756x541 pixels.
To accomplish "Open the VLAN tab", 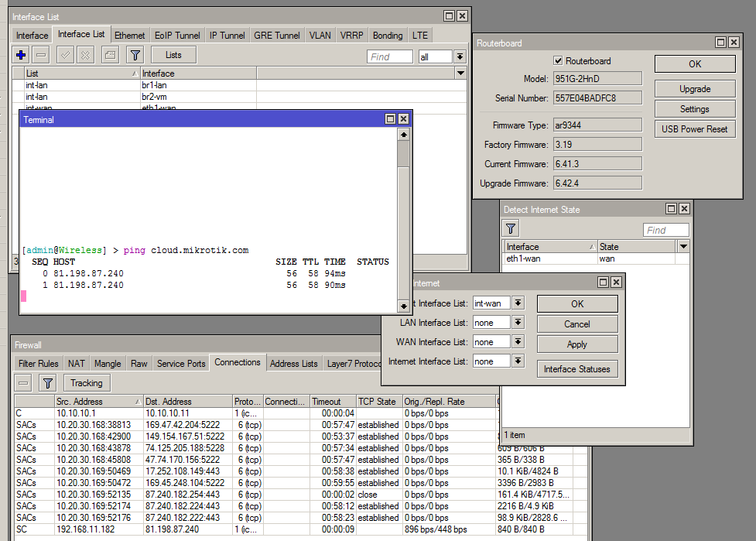I will 320,35.
